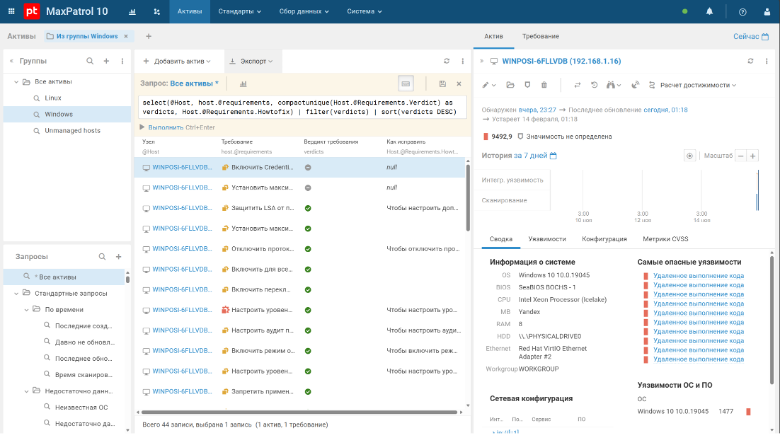Search groups with the magnifier icon
Viewport: 780px width, 435px height.
click(90, 61)
